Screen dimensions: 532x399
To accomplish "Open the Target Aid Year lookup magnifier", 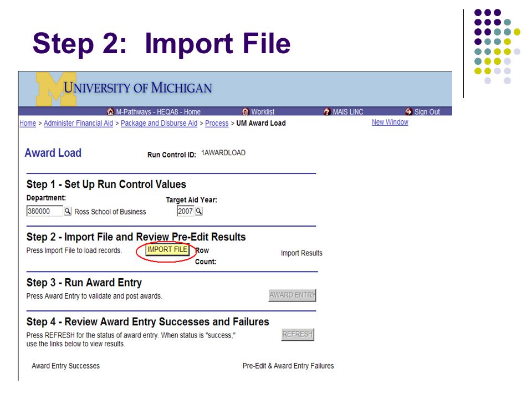I will (x=199, y=211).
